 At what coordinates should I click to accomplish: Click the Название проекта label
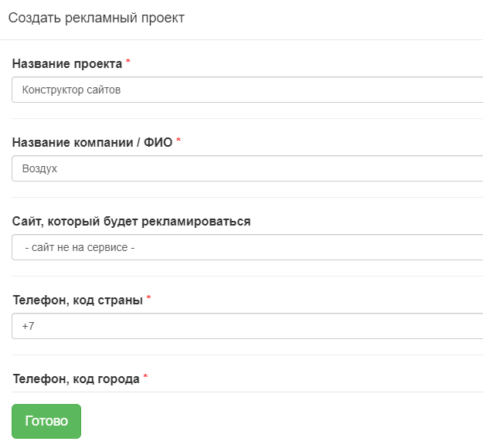pos(67,64)
